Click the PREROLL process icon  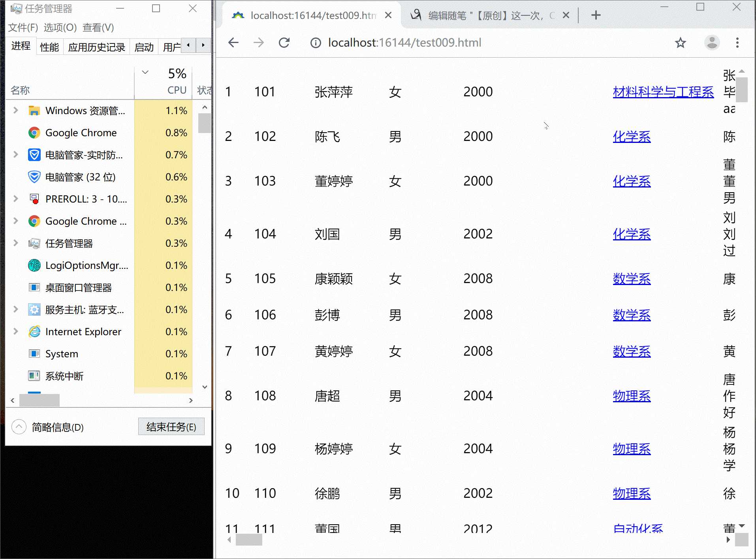[34, 199]
